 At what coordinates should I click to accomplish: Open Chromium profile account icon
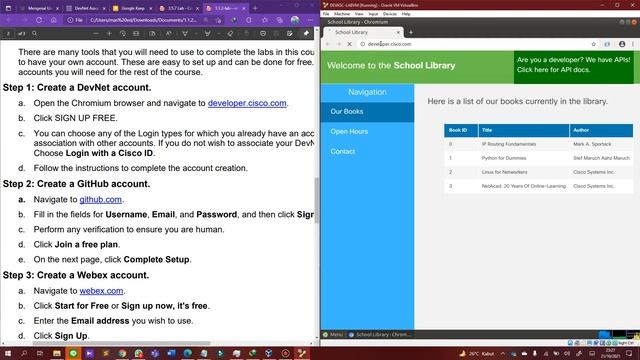pos(622,44)
